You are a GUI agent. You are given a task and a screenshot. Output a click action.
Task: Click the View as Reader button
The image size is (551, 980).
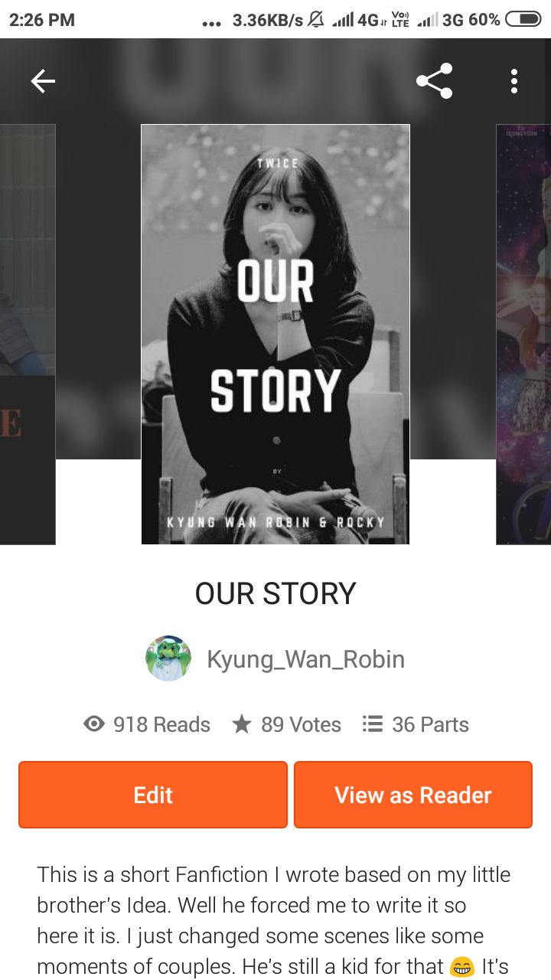tap(413, 795)
